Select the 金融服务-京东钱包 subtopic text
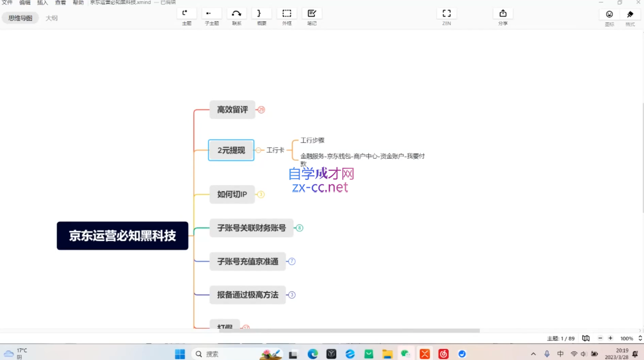The width and height of the screenshot is (644, 360). point(362,160)
